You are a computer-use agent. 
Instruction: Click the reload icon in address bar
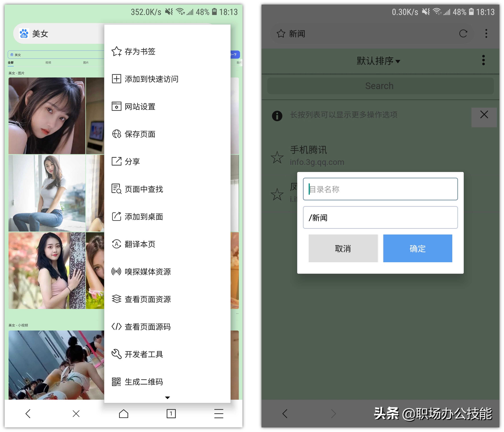(463, 34)
